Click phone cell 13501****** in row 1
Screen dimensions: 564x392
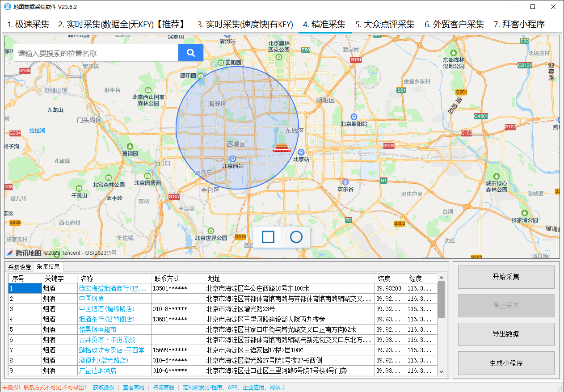tap(178, 288)
